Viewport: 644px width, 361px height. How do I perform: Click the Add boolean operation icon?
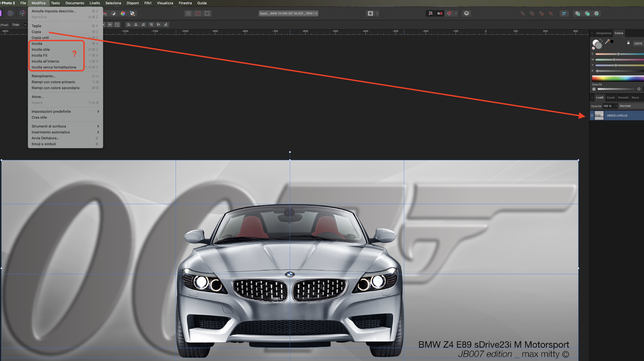click(x=578, y=14)
